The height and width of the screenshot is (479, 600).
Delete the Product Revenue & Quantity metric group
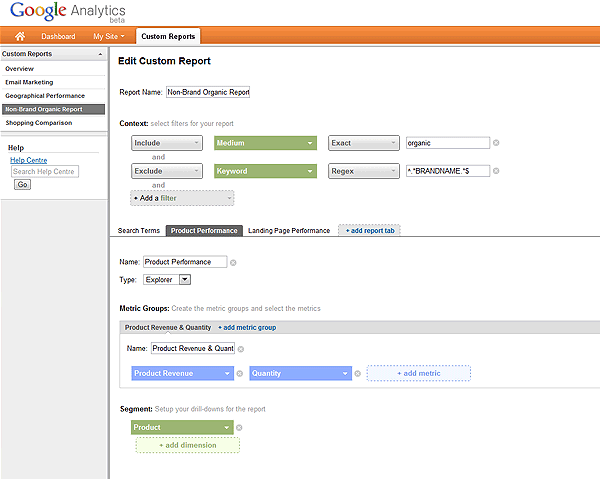click(241, 349)
